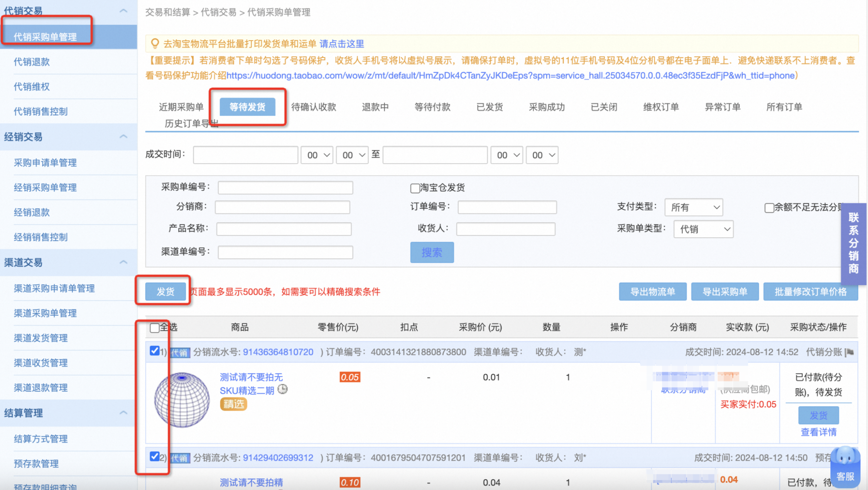Click the flag icon on first order row
The width and height of the screenshot is (868, 490).
coord(849,352)
